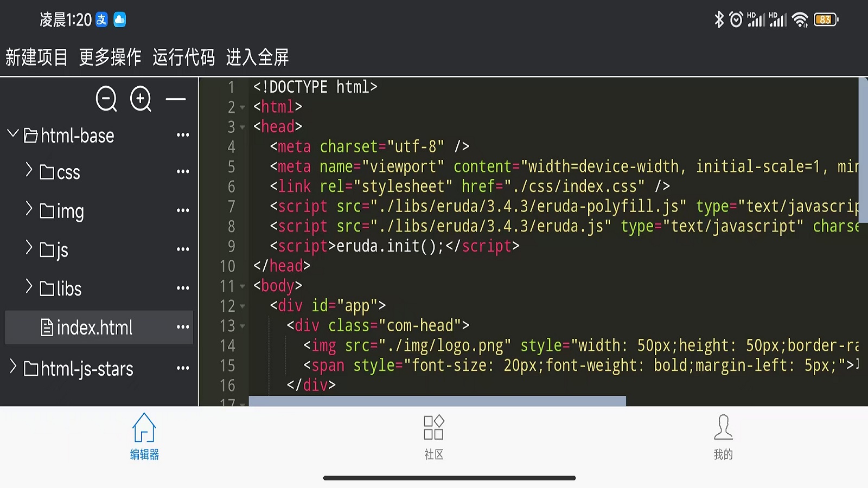868x488 pixels.
Task: Fold the com-head div at line 13
Action: (242, 326)
